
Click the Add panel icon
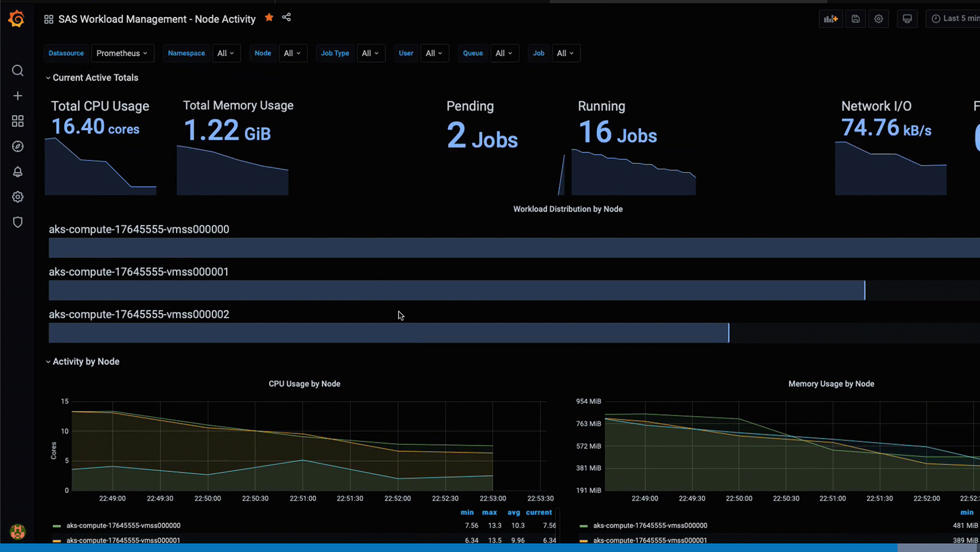click(x=831, y=19)
